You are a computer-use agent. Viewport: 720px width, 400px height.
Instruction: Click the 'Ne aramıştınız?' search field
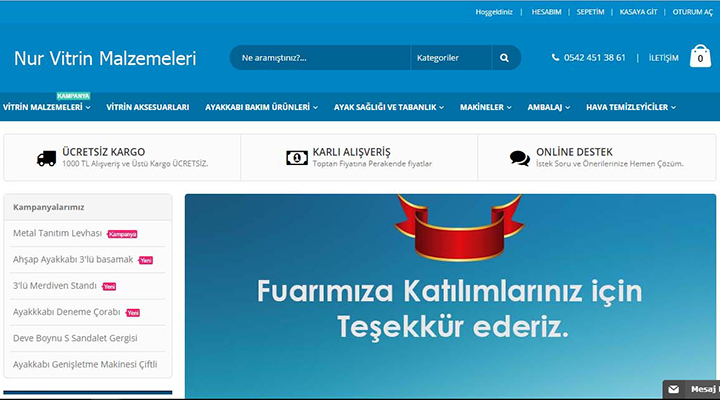pyautogui.click(x=320, y=58)
